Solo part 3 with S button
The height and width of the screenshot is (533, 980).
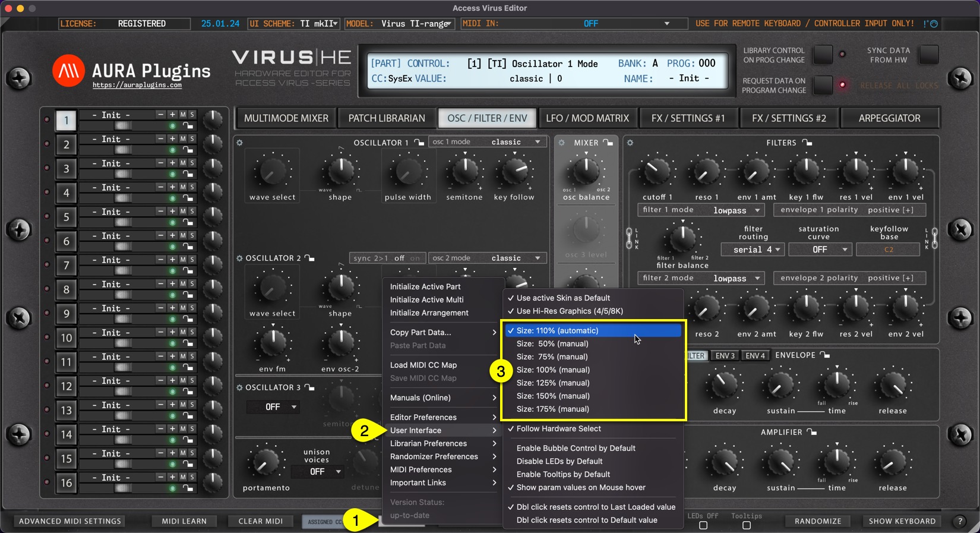192,163
